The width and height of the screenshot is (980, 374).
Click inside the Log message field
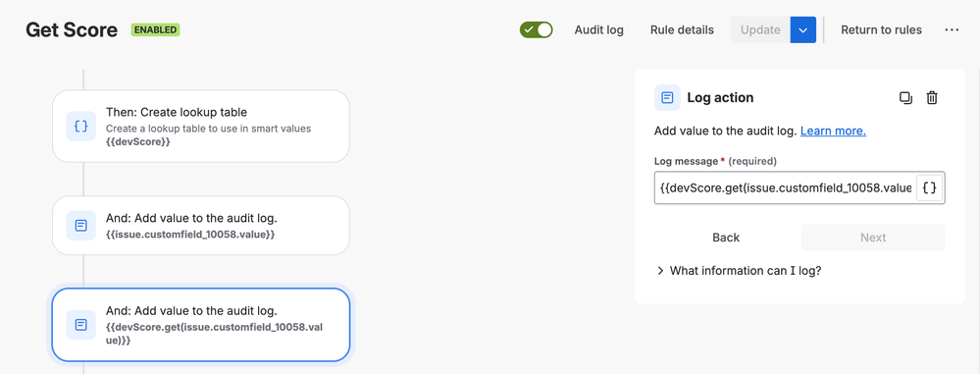click(x=785, y=187)
